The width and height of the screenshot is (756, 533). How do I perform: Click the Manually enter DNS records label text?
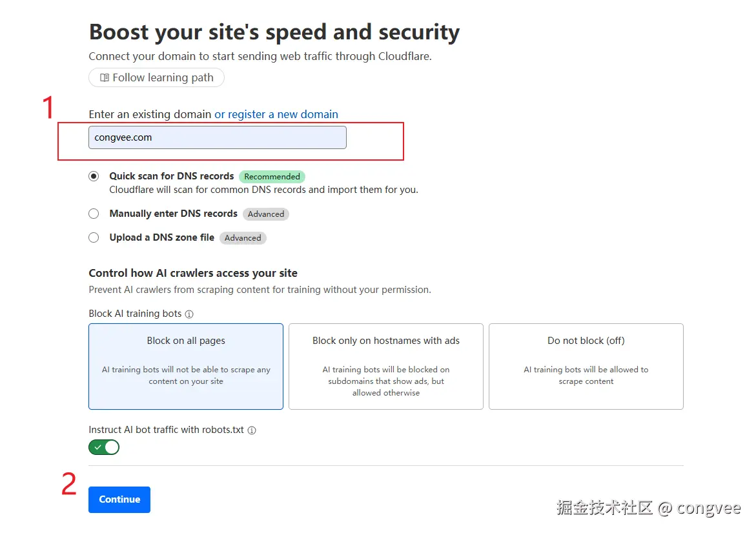pyautogui.click(x=174, y=214)
